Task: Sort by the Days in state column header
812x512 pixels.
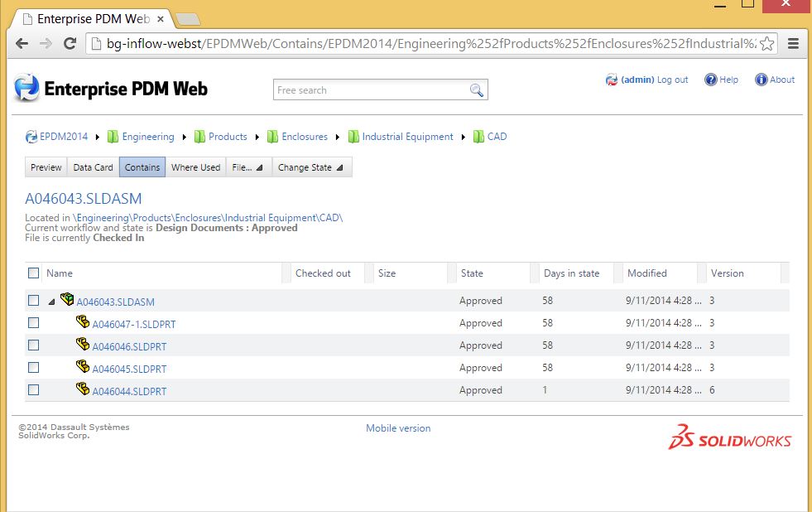Action: 571,273
